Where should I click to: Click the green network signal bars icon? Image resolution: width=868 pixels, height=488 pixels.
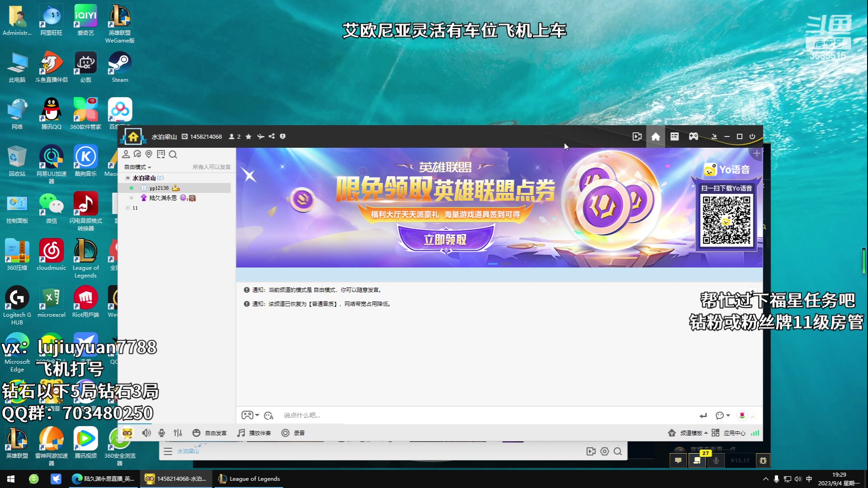point(755,433)
